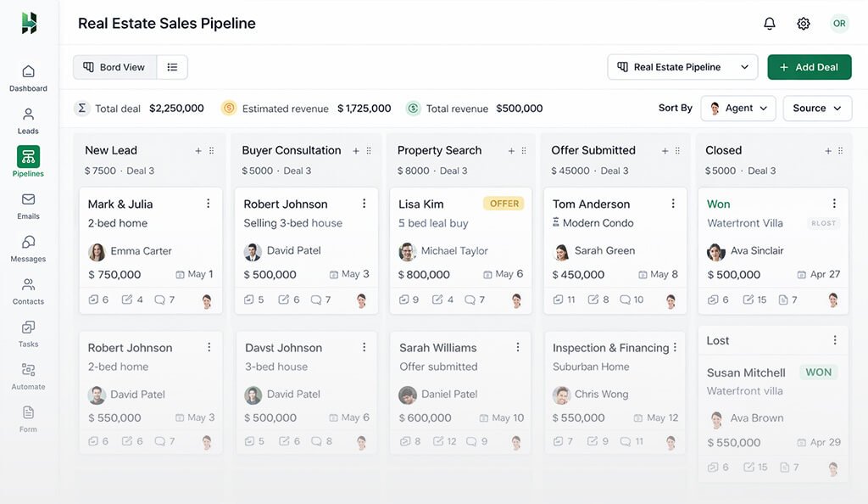Open the Tasks section

[x=28, y=331]
